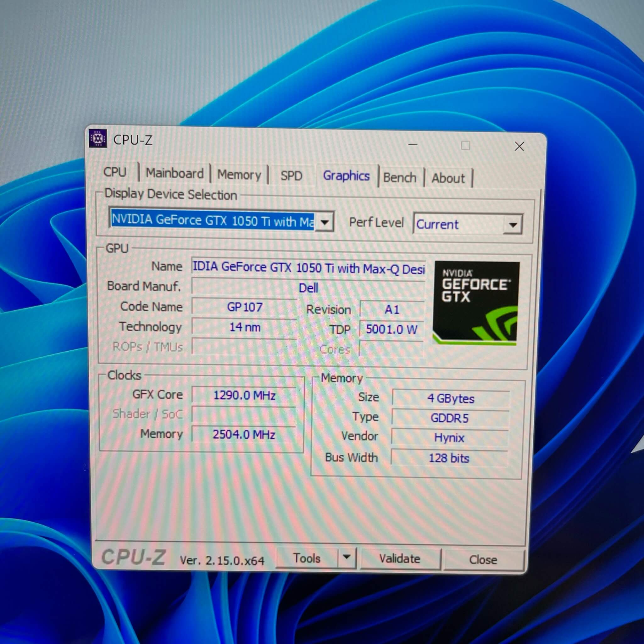Click the Bus Width value '128 bits'
The width and height of the screenshot is (644, 644).
pos(449,458)
